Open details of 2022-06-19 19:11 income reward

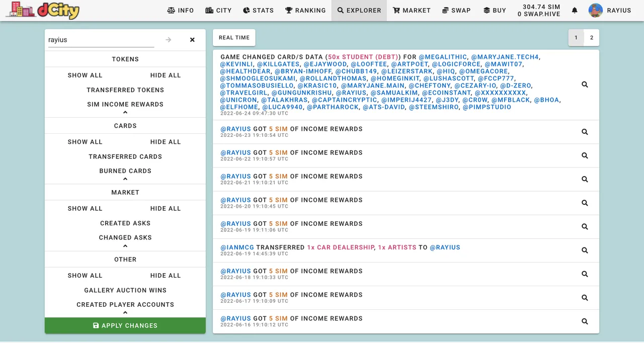(x=585, y=226)
